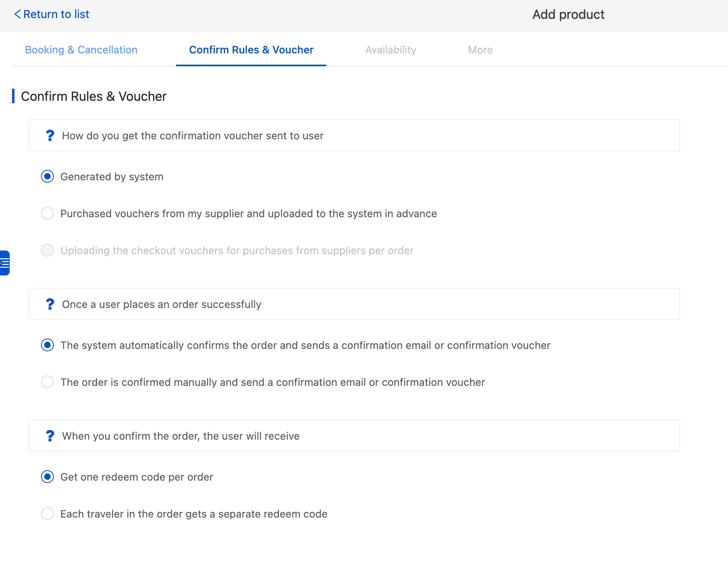Click the back chevron beside Return to list
Image resolution: width=728 pixels, height=583 pixels.
pyautogui.click(x=17, y=14)
